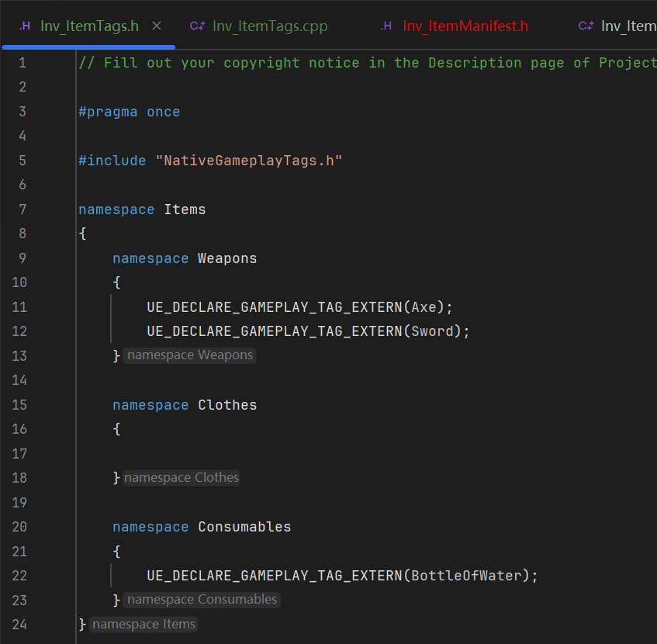The image size is (657, 644).
Task: Click the 'Axe' tag argument
Action: tap(424, 307)
